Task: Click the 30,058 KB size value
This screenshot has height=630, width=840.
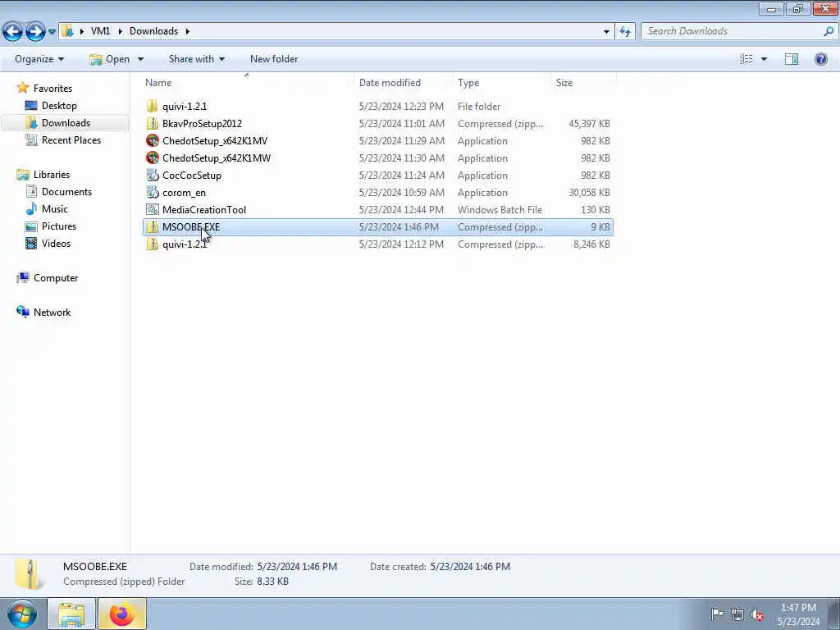Action: (589, 192)
